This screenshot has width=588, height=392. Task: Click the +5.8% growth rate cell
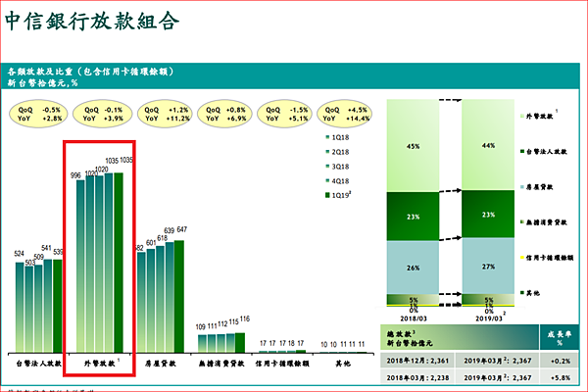tap(560, 377)
